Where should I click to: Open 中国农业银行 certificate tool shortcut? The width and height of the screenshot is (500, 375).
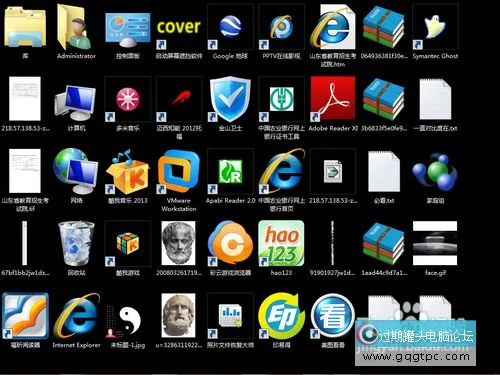pyautogui.click(x=282, y=99)
